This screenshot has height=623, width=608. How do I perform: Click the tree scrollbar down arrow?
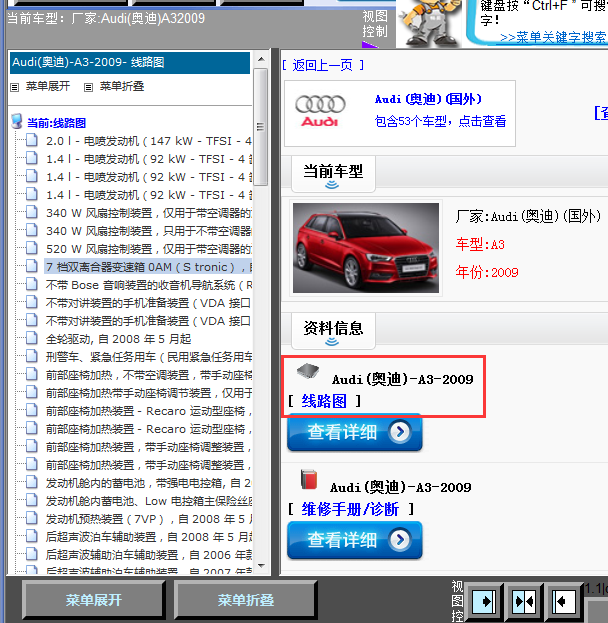tap(261, 565)
